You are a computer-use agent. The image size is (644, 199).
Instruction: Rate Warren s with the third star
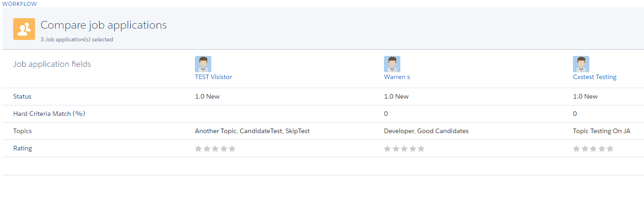tap(404, 149)
